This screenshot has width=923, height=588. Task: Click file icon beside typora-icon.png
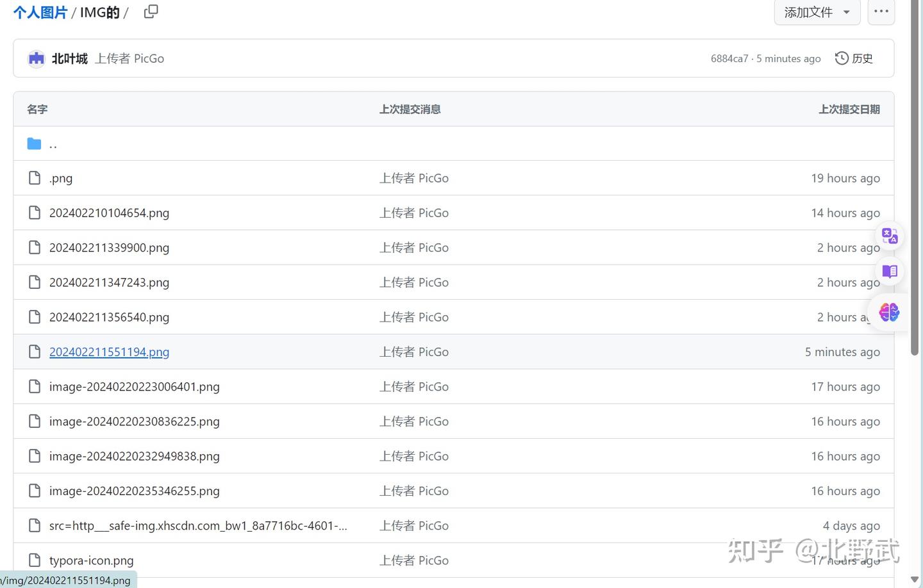[x=35, y=560]
